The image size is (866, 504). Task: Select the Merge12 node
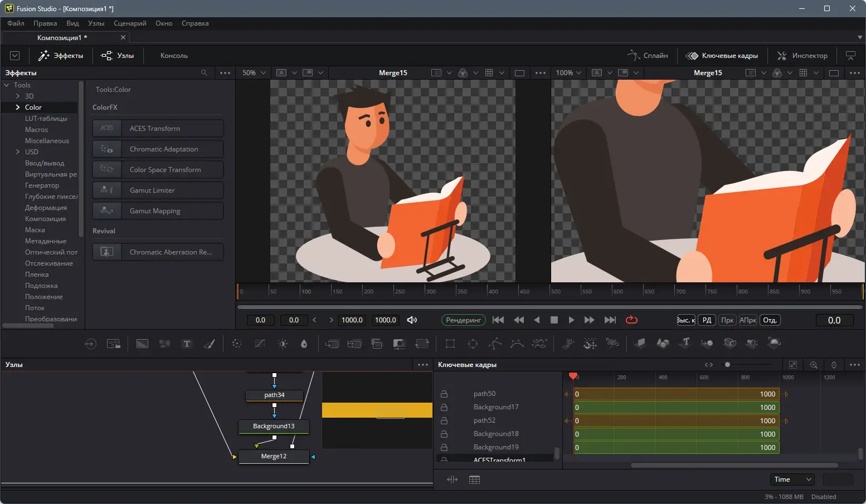tap(274, 456)
